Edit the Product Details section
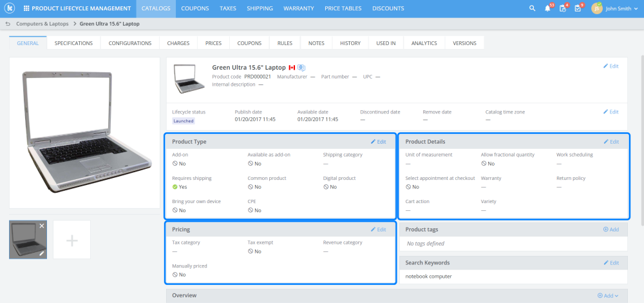 [611, 142]
